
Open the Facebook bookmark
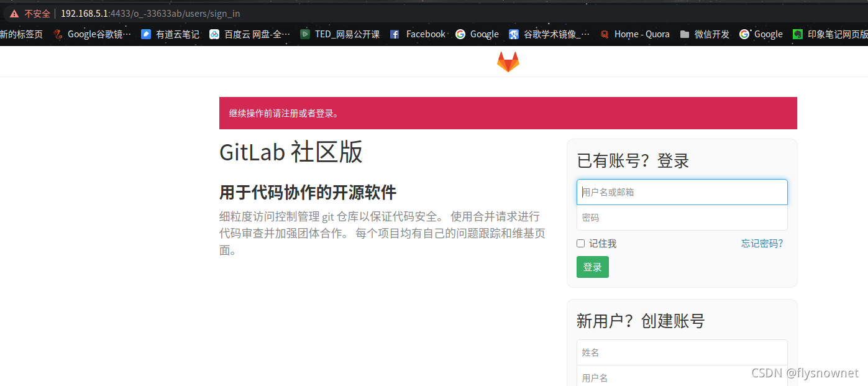418,34
